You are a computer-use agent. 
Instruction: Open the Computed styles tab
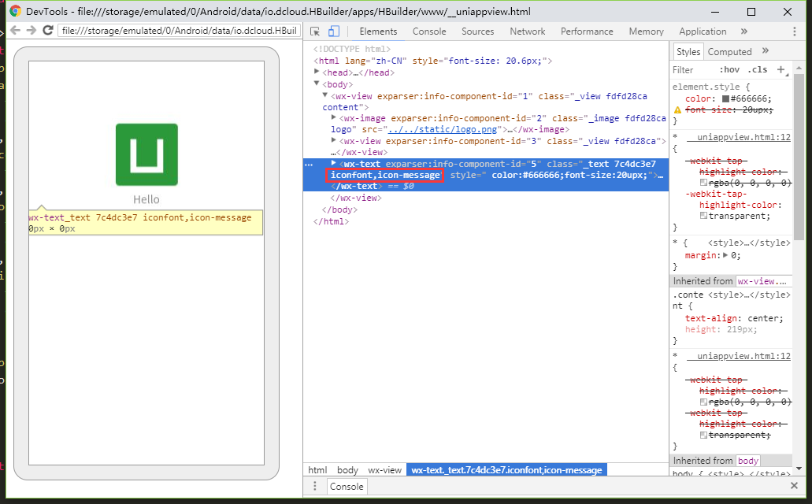729,52
